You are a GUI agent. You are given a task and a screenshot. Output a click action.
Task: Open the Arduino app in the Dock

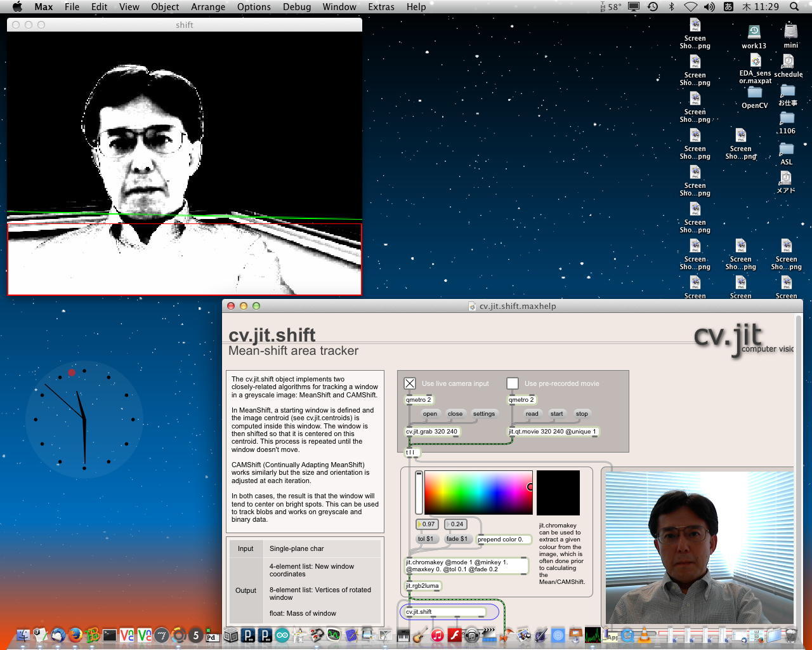[282, 635]
